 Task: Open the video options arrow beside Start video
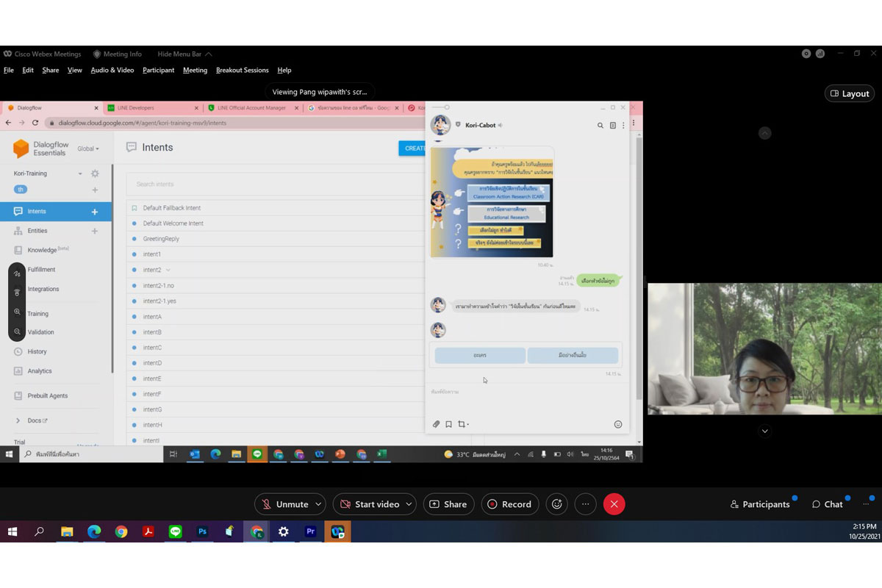[409, 504]
